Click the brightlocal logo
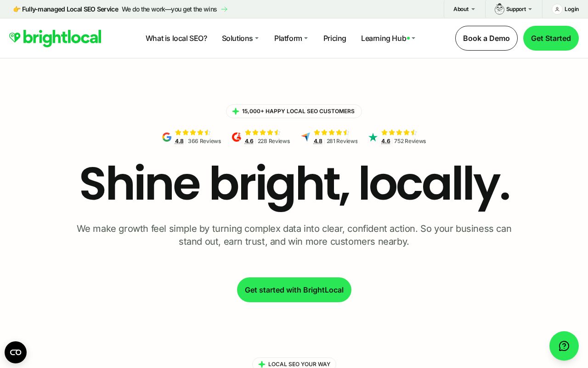The image size is (588, 368). click(x=55, y=38)
